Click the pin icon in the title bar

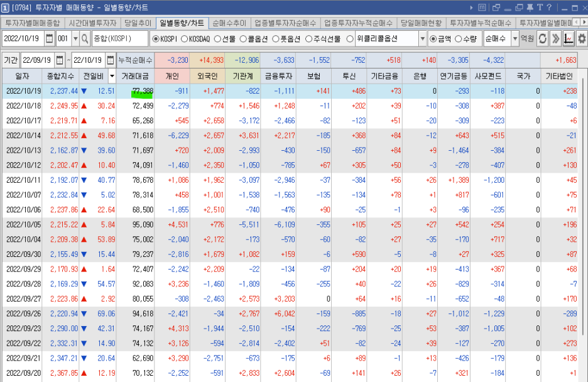pos(530,8)
